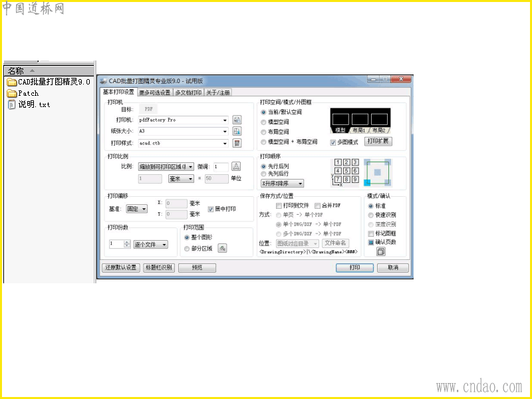Viewport: 532px width, 399px height.
Task: Switch to the 多文档打印 tab
Action: coord(188,92)
